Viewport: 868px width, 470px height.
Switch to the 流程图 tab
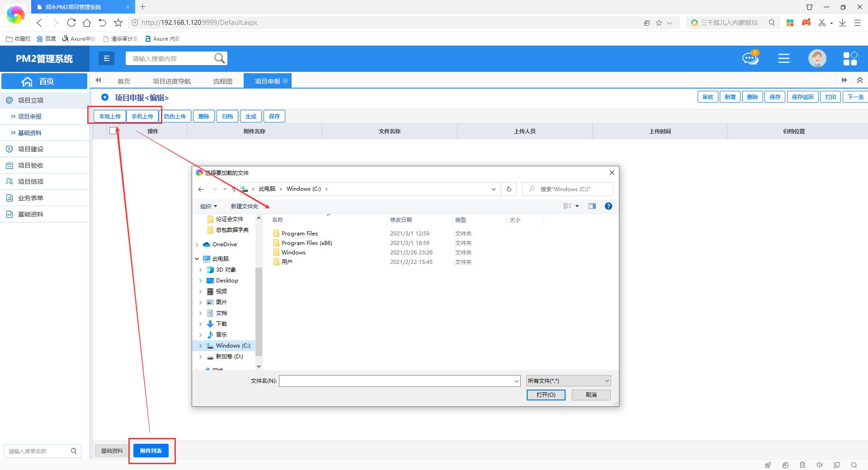[x=222, y=81]
